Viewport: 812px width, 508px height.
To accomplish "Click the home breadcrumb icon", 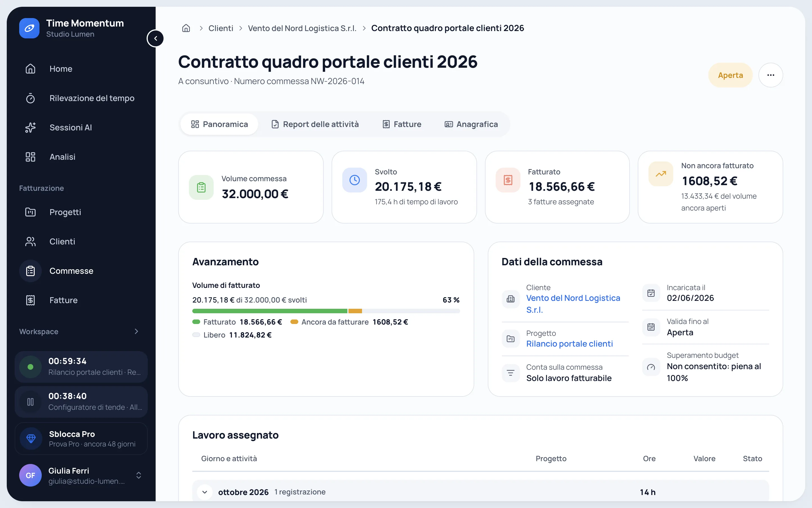I will [x=186, y=28].
